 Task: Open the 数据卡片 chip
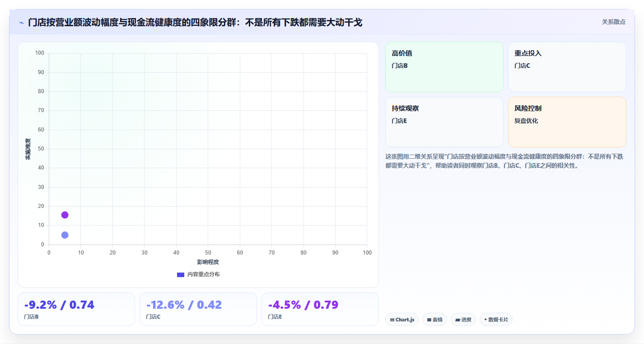click(496, 320)
